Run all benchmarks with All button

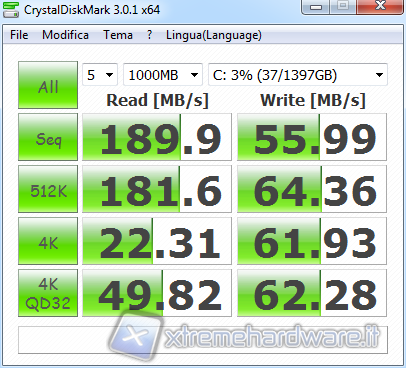pos(48,85)
